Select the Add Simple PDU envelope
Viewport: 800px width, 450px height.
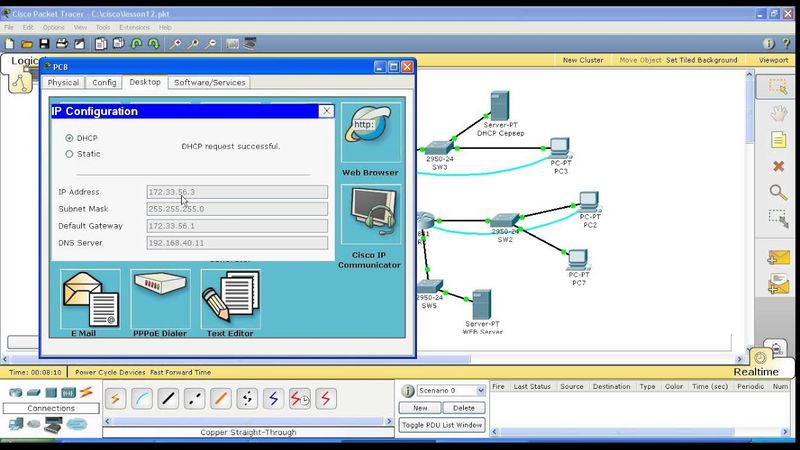(779, 258)
